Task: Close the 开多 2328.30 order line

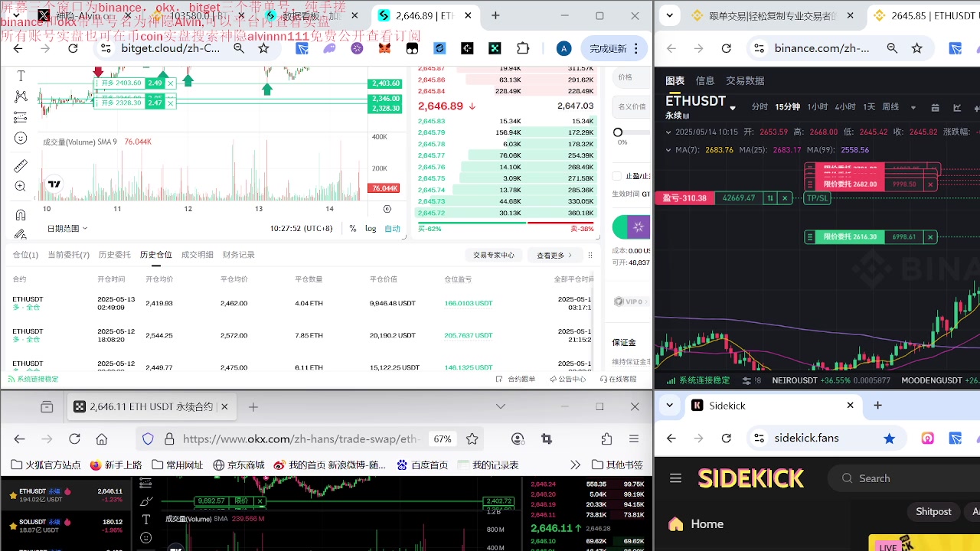Action: click(170, 103)
